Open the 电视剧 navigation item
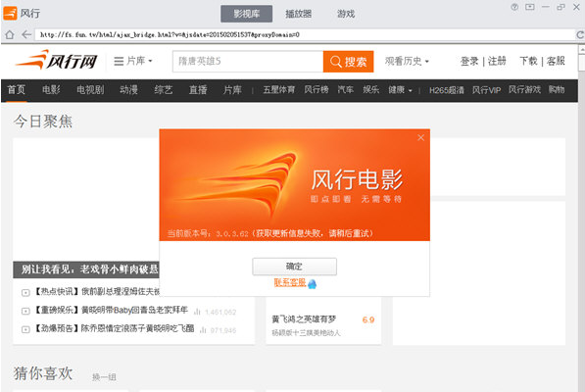The image size is (585, 392). [x=90, y=90]
